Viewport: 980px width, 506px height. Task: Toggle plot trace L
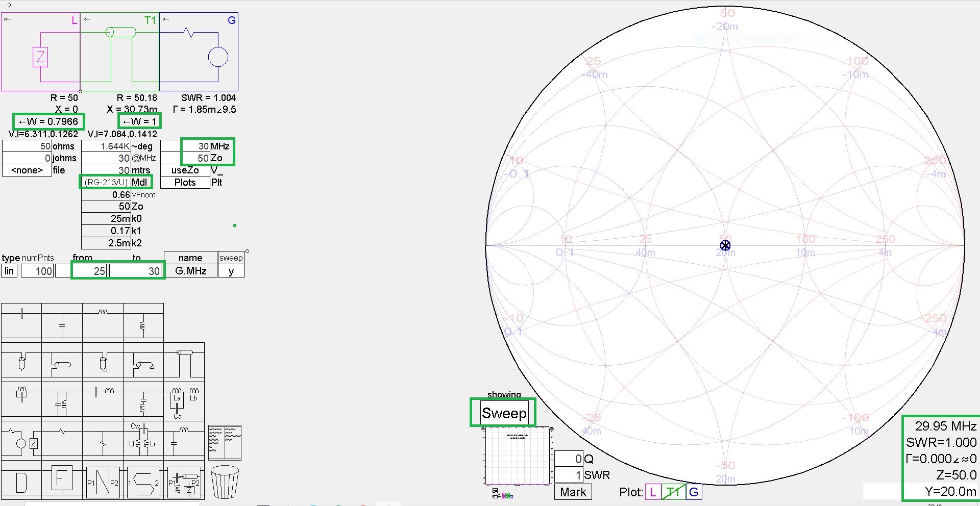[653, 492]
